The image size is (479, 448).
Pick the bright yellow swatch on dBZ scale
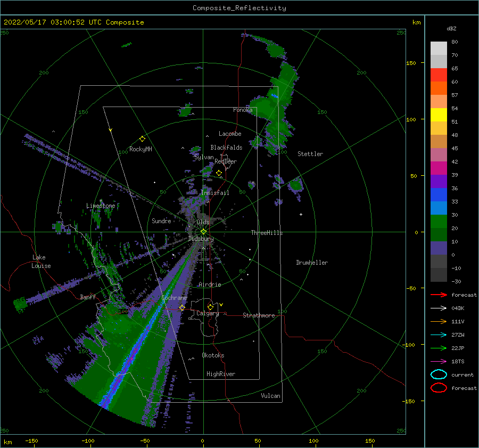(439, 115)
